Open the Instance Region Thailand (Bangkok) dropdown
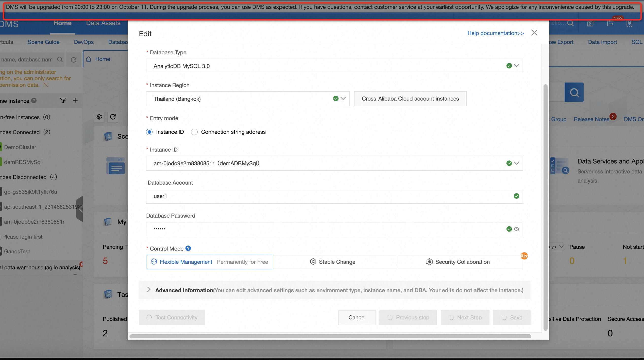 click(x=248, y=99)
